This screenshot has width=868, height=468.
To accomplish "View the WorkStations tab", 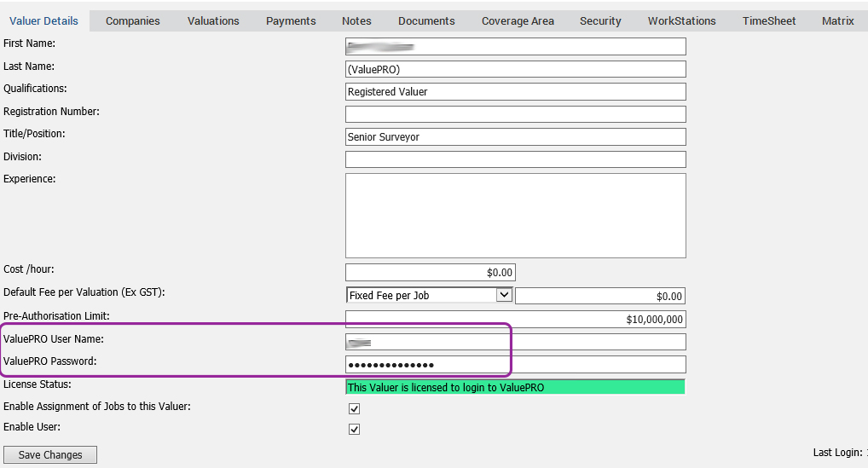I will [681, 21].
